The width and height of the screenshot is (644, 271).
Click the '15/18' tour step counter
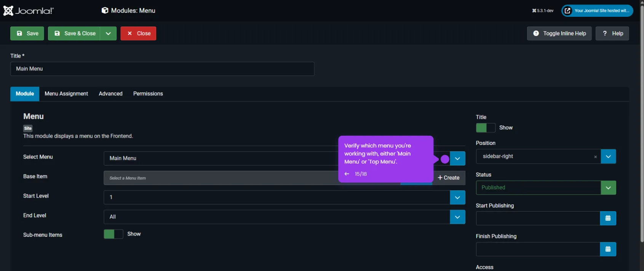(x=361, y=174)
